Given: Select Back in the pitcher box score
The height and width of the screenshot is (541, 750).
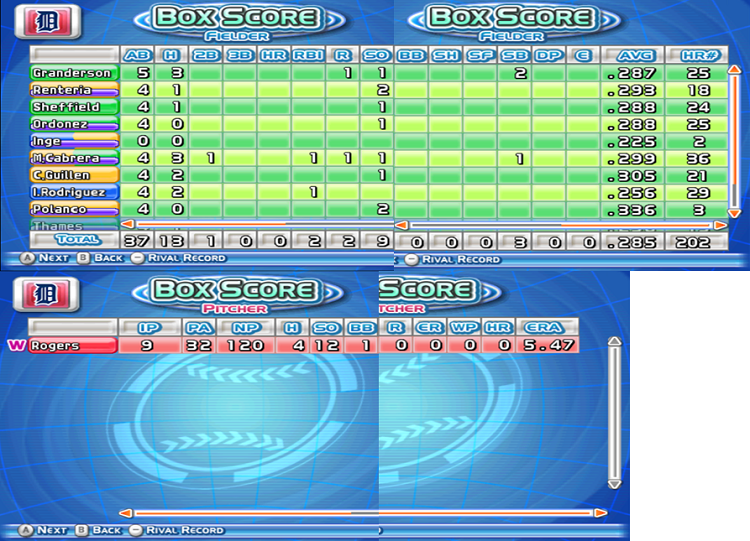Looking at the screenshot, I should 99,530.
